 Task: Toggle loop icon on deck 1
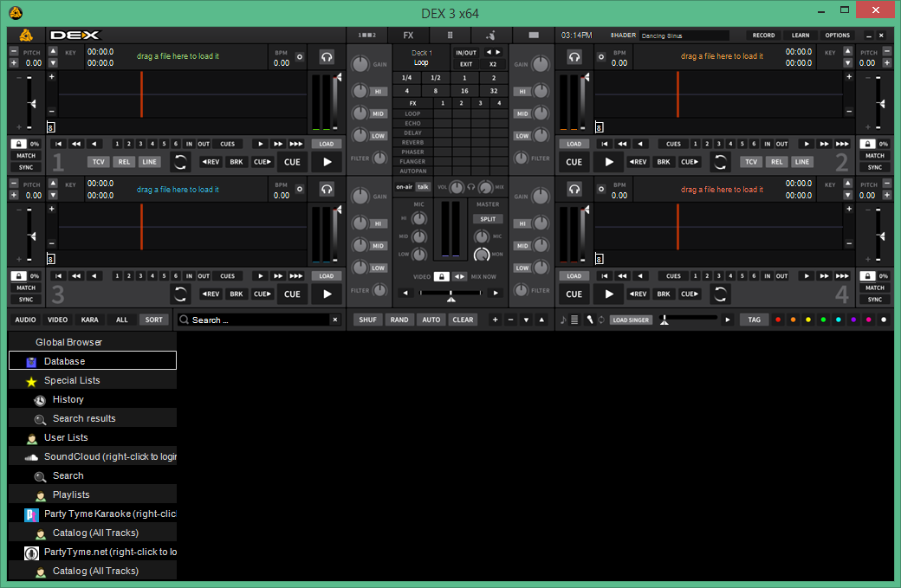(x=180, y=162)
